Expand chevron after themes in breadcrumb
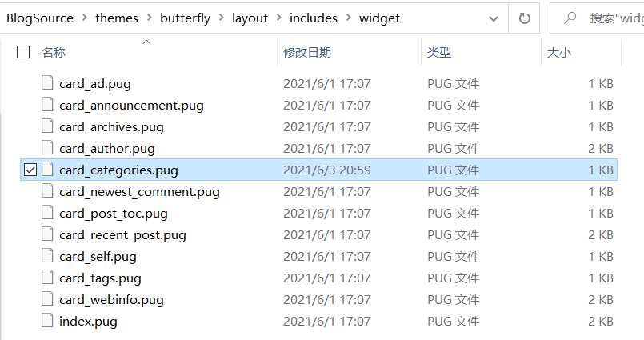The image size is (644, 340). tap(149, 18)
